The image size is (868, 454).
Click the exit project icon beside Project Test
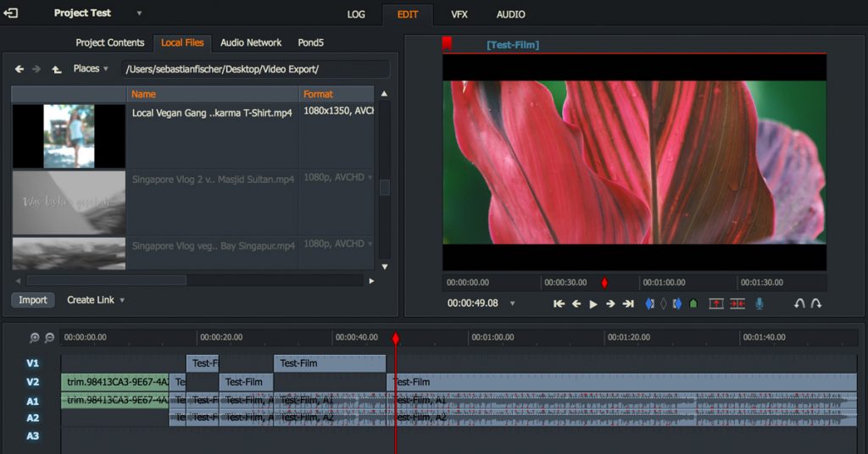click(10, 13)
